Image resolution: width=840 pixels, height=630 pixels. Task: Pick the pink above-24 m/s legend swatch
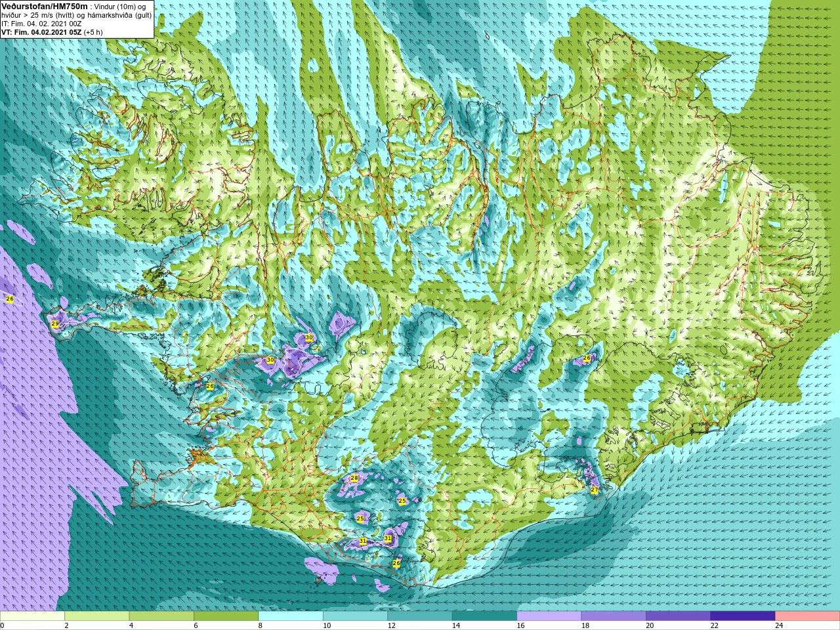pos(808,616)
